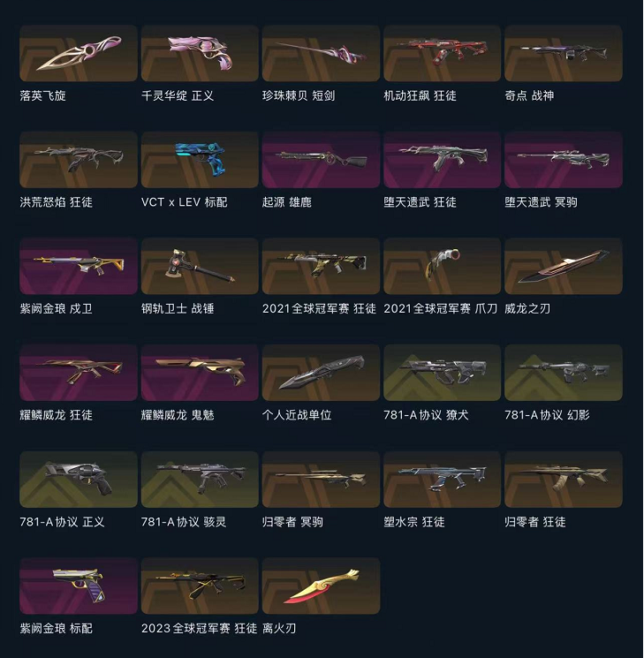Open the 个人近战单位 melee knife card
The width and height of the screenshot is (644, 658).
pyautogui.click(x=322, y=373)
